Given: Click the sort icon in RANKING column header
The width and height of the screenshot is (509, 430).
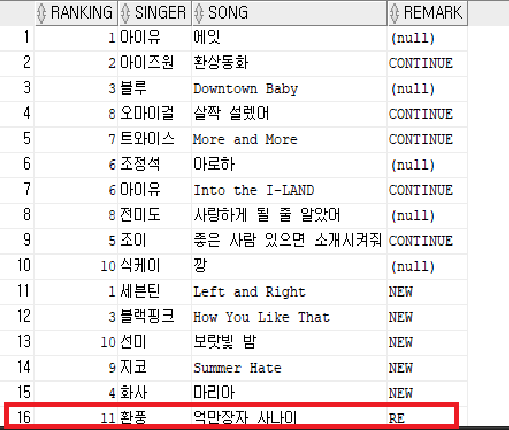Looking at the screenshot, I should click(42, 13).
